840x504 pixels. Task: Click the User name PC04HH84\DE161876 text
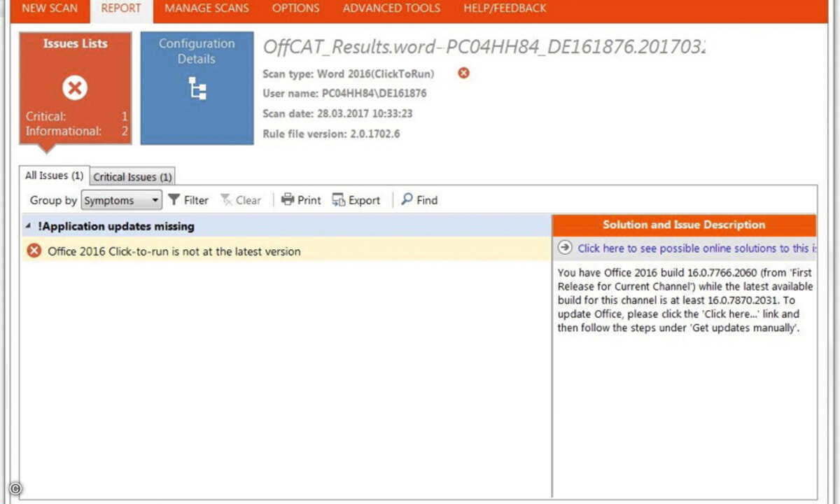[344, 93]
